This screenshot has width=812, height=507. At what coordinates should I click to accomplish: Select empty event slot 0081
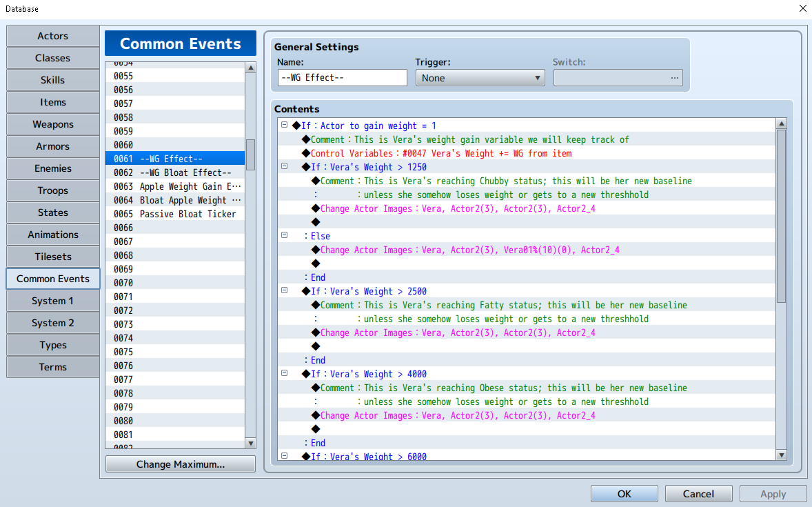(175, 435)
